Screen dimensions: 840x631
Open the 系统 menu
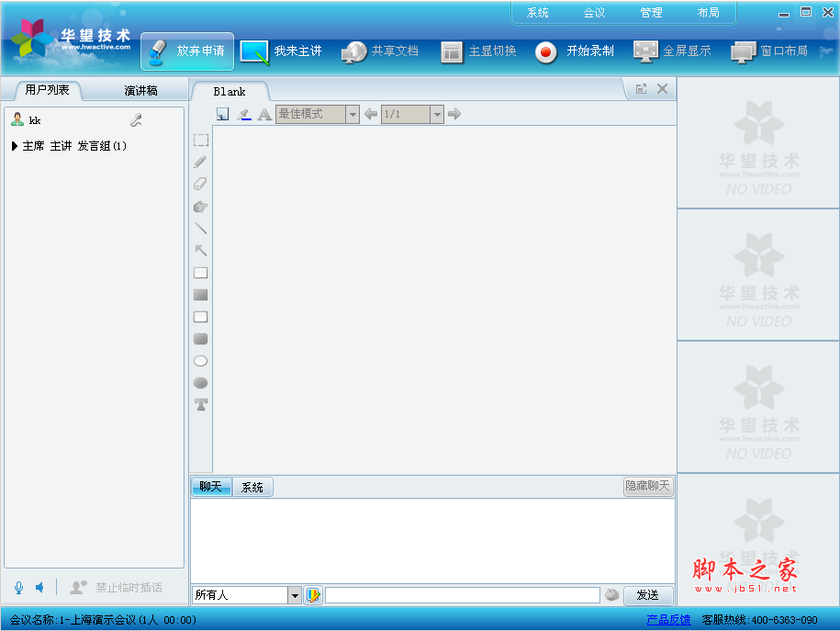[x=537, y=13]
